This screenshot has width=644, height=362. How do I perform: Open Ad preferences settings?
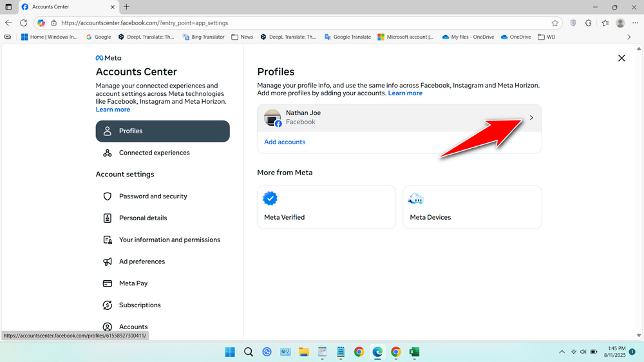[x=163, y=262]
